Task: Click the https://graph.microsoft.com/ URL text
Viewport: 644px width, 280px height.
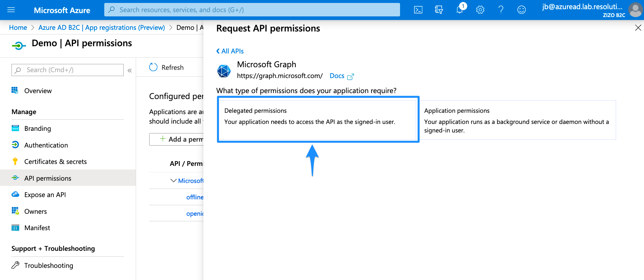Action: [x=280, y=76]
